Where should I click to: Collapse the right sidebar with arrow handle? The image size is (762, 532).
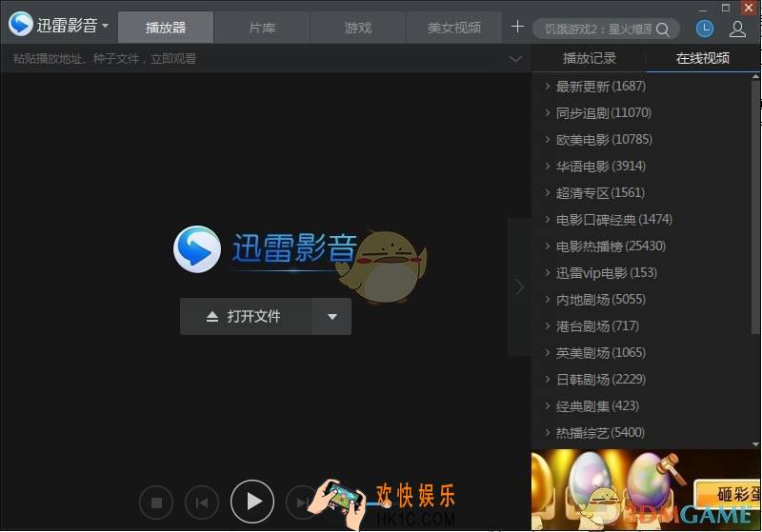(519, 286)
